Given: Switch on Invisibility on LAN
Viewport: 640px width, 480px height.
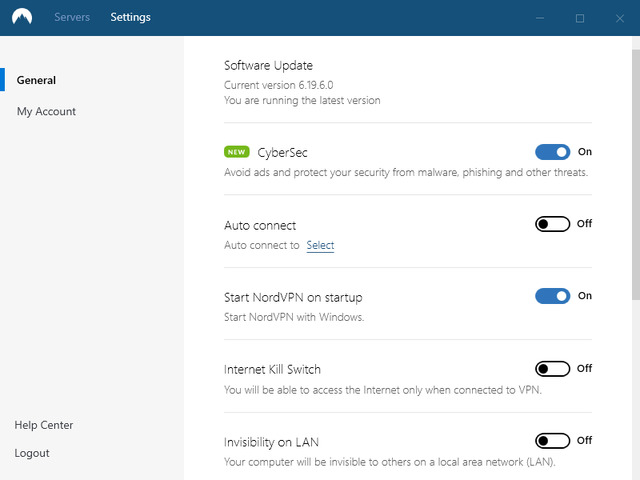Looking at the screenshot, I should (552, 441).
